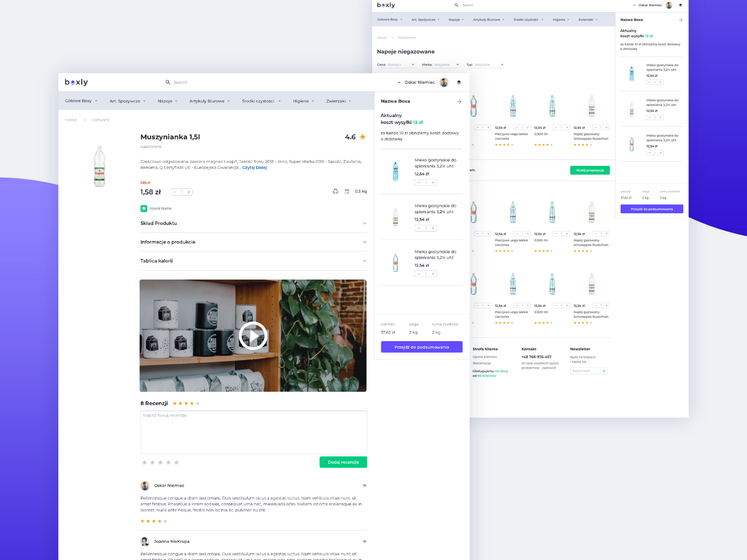Click the green Brand Name layers icon
The width and height of the screenshot is (747, 560).
[x=144, y=209]
